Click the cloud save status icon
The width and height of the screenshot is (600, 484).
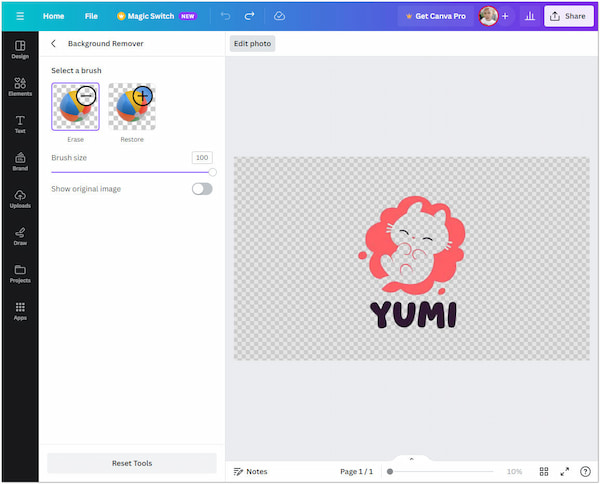tap(279, 16)
